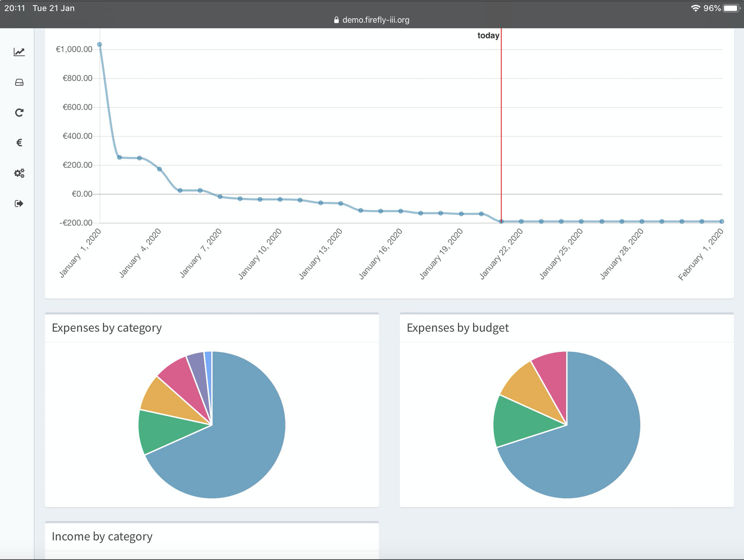Tap the battery indicator icon
The width and height of the screenshot is (744, 560).
coord(731,8)
